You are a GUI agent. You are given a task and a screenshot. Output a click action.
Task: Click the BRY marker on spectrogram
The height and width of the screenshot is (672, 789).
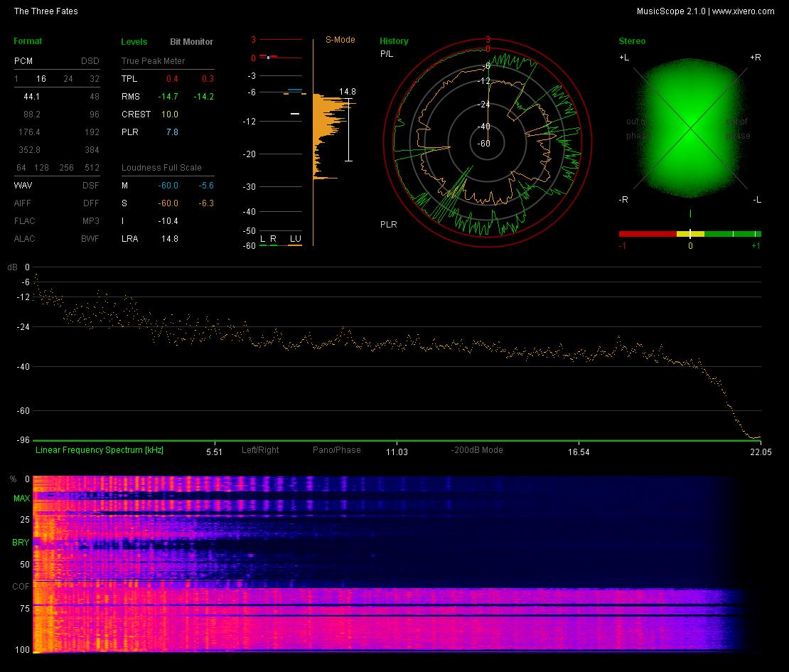pos(21,542)
